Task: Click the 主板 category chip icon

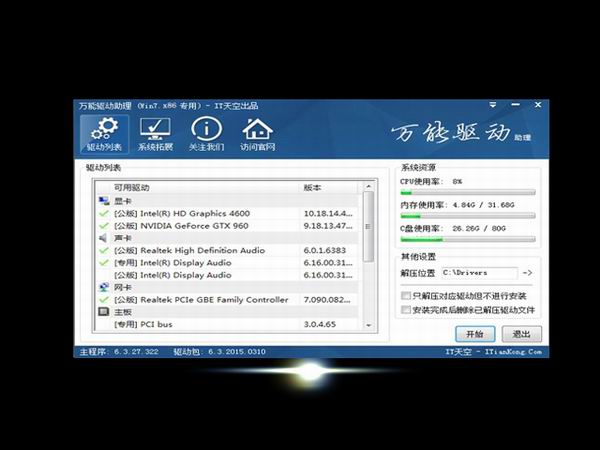Action: pos(104,311)
